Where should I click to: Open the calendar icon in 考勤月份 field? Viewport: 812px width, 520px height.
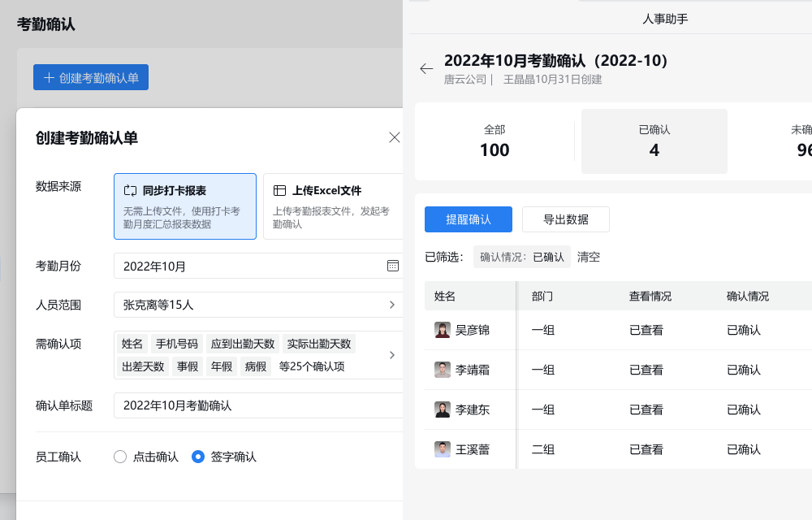[x=393, y=266]
